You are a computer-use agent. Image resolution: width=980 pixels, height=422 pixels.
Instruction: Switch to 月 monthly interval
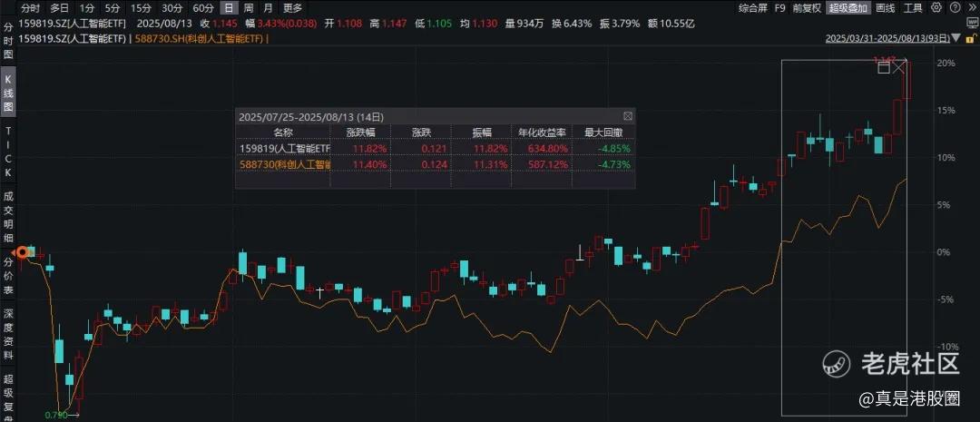point(268,8)
